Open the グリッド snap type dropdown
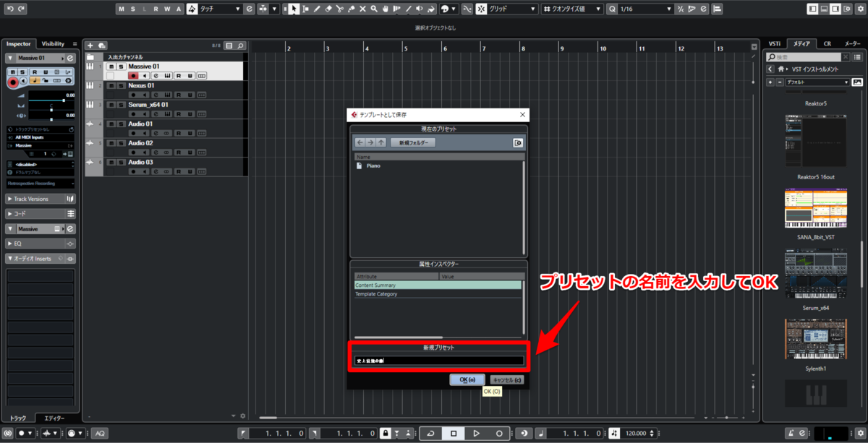The width and height of the screenshot is (868, 443). click(512, 9)
